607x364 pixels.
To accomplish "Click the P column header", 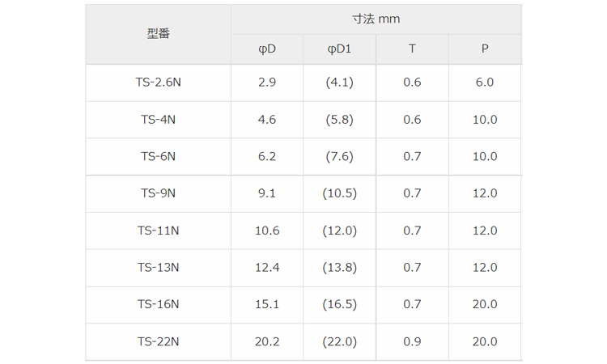I will coord(484,49).
